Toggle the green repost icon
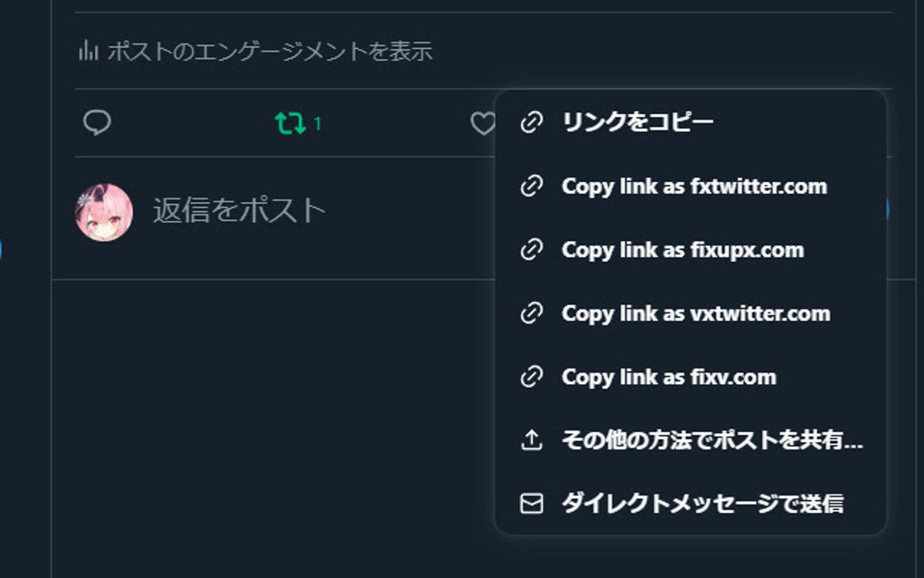Image resolution: width=924 pixels, height=578 pixels. click(291, 123)
